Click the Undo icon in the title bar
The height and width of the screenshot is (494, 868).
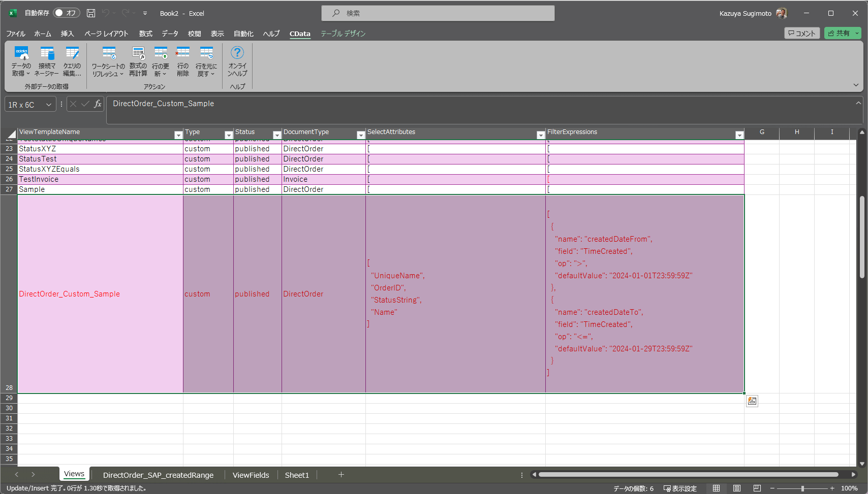click(106, 13)
